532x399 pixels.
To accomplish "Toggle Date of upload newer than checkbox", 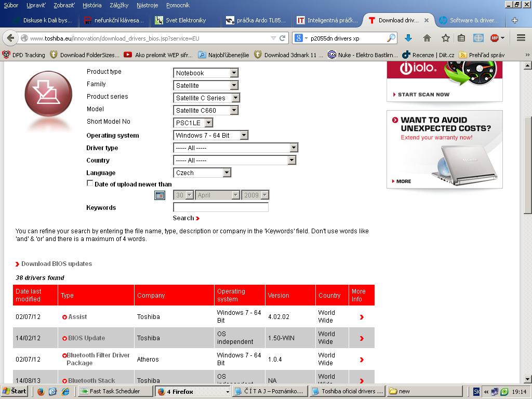I will coord(90,183).
